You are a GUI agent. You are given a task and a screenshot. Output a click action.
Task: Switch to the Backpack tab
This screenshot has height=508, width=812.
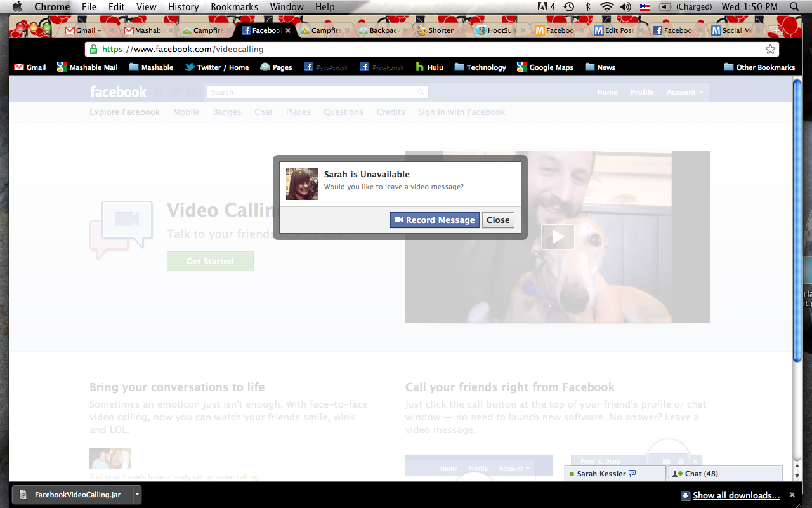(384, 30)
